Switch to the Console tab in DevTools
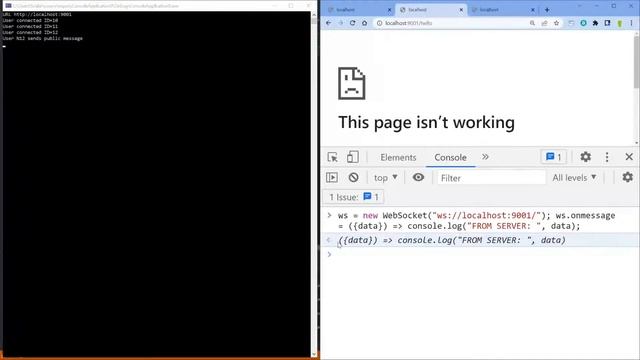 coord(450,158)
